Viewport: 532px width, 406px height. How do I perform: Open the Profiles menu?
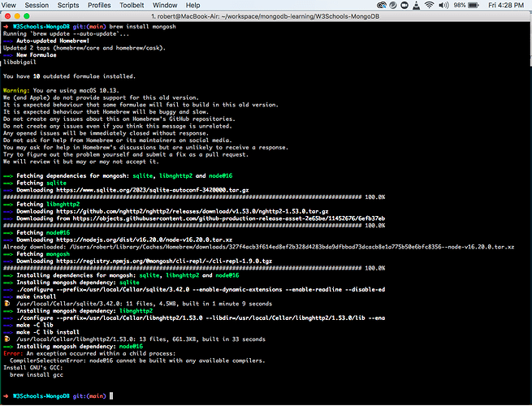[99, 5]
